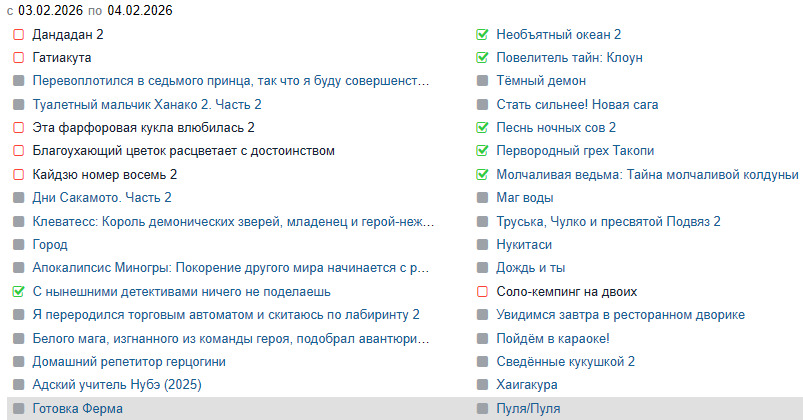Open the Дождь и ты title link
803x420 pixels.
pos(530,268)
